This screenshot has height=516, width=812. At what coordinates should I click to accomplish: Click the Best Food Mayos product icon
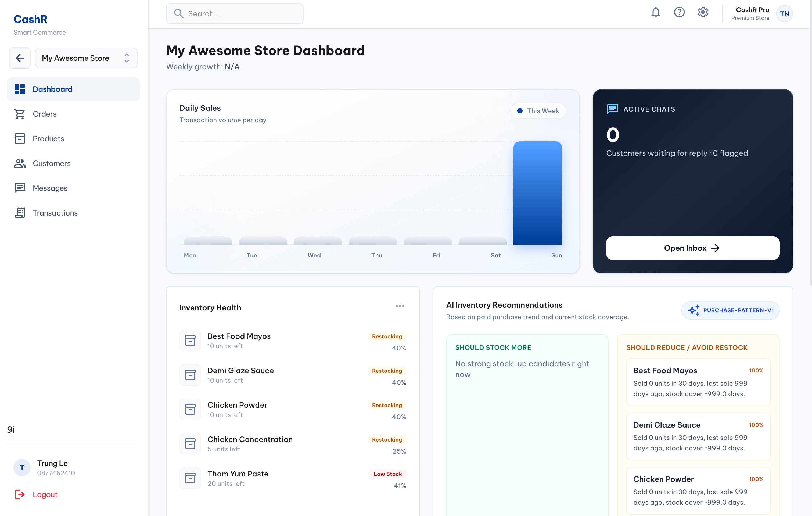190,340
